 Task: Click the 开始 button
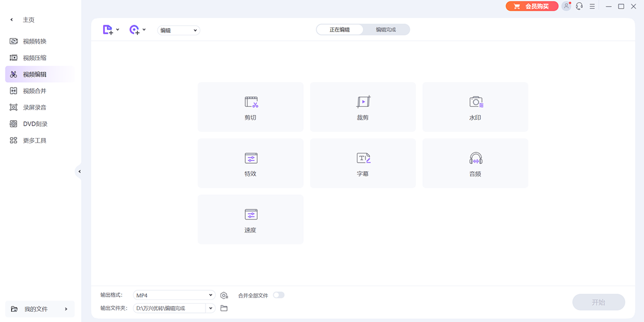coord(598,302)
